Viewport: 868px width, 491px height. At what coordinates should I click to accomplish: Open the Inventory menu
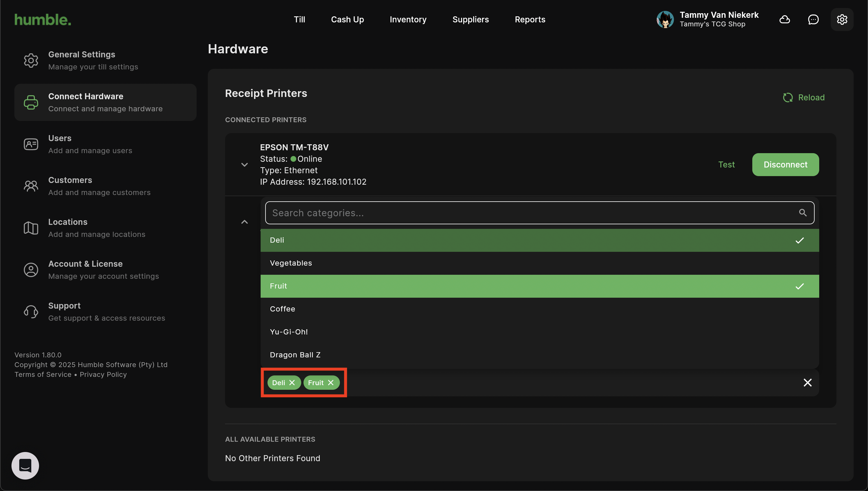point(408,20)
